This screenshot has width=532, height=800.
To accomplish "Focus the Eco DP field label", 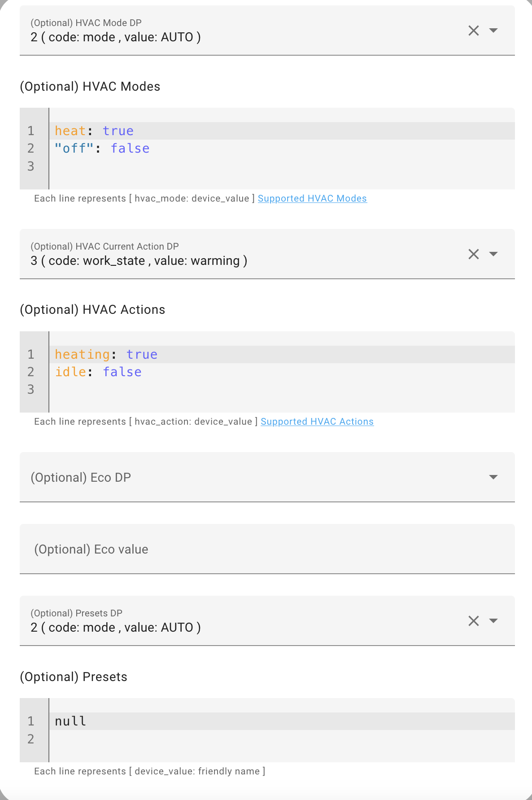I will click(x=81, y=477).
